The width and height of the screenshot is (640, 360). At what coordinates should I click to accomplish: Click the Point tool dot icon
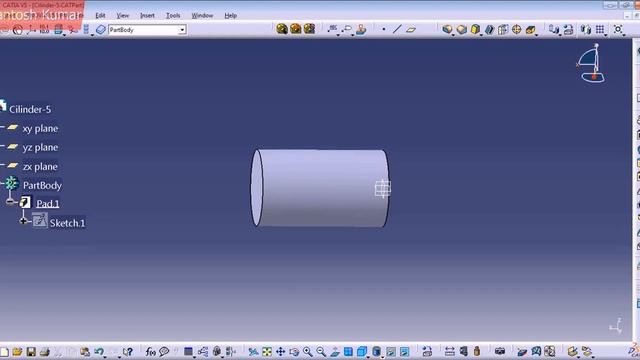[x=384, y=29]
